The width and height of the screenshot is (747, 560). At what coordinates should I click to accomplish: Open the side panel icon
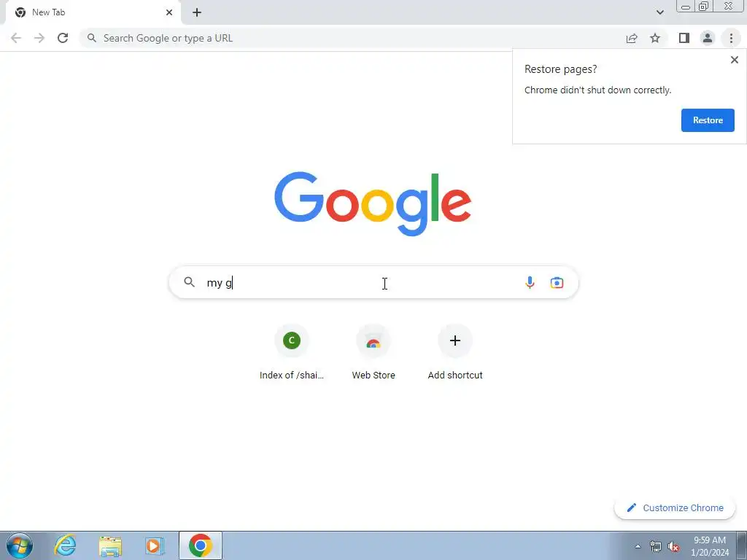click(684, 38)
